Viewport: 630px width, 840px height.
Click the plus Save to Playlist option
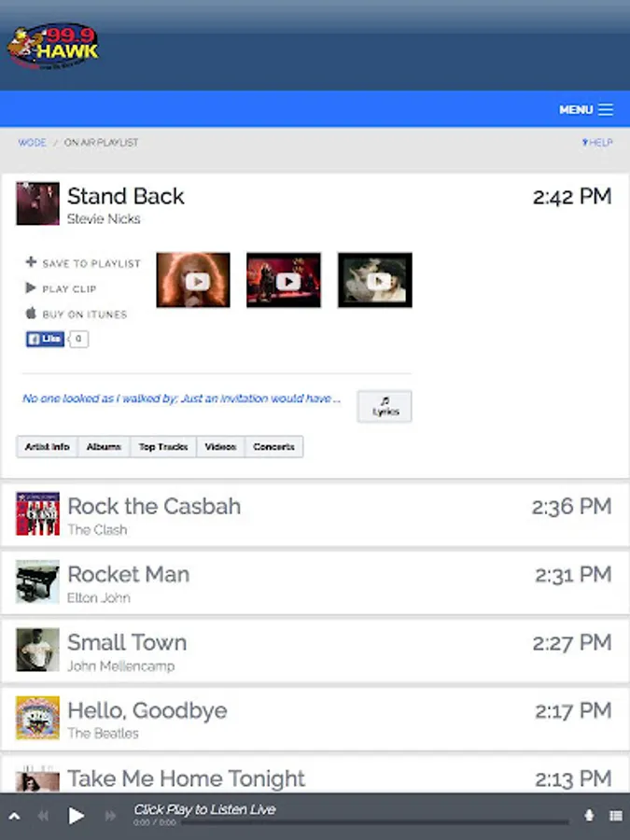83,263
